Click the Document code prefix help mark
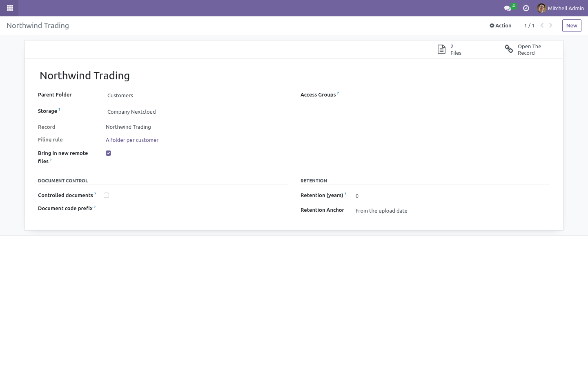This screenshot has height=368, width=588. [95, 207]
